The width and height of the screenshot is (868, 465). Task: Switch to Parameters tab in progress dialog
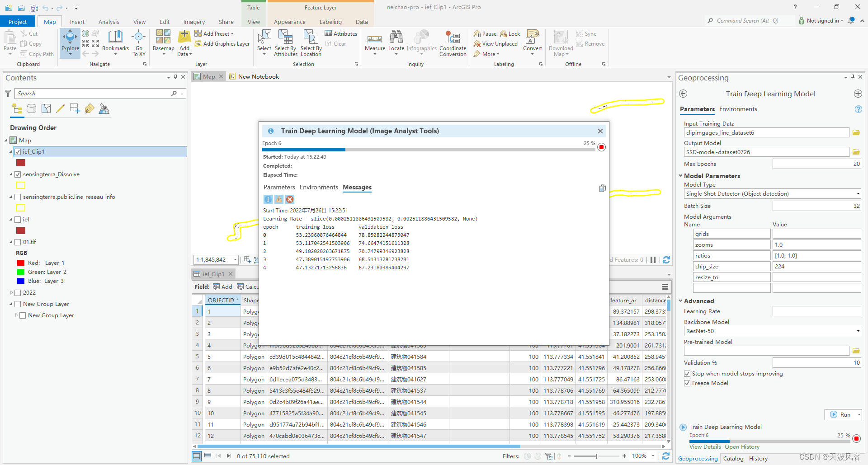pyautogui.click(x=279, y=187)
